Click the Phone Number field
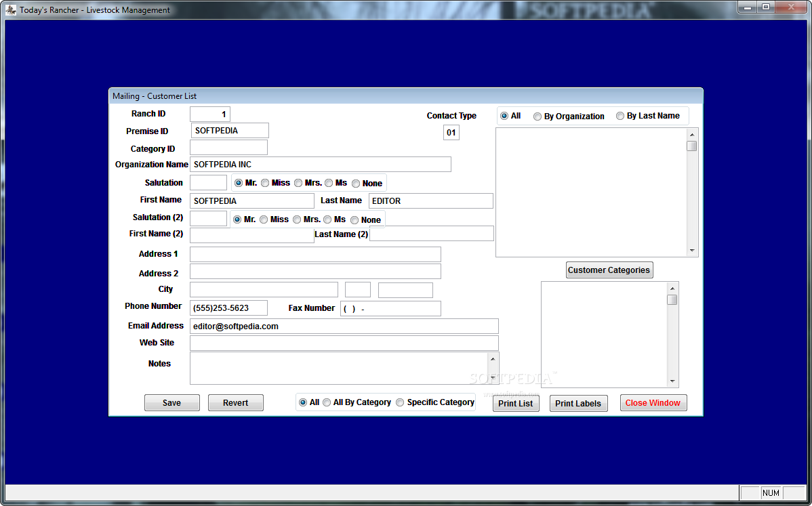Image resolution: width=812 pixels, height=506 pixels. click(229, 308)
